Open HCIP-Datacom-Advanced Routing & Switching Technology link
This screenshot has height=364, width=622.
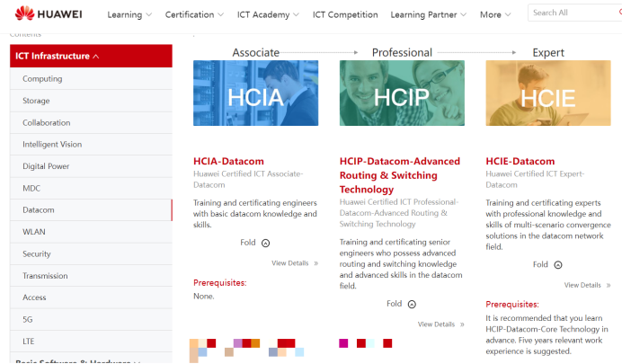click(400, 175)
